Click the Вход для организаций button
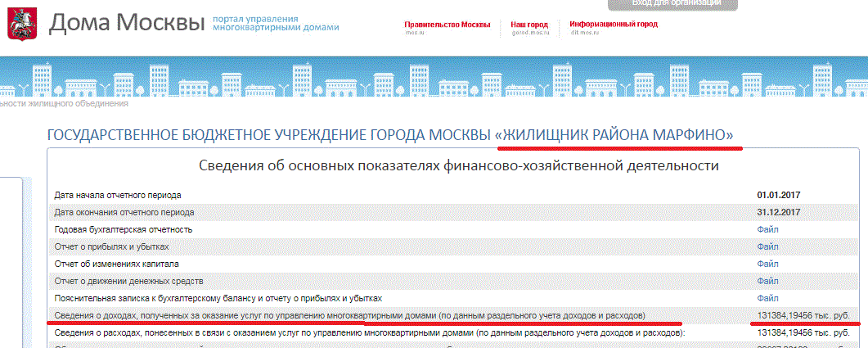868x348 pixels. [x=672, y=4]
